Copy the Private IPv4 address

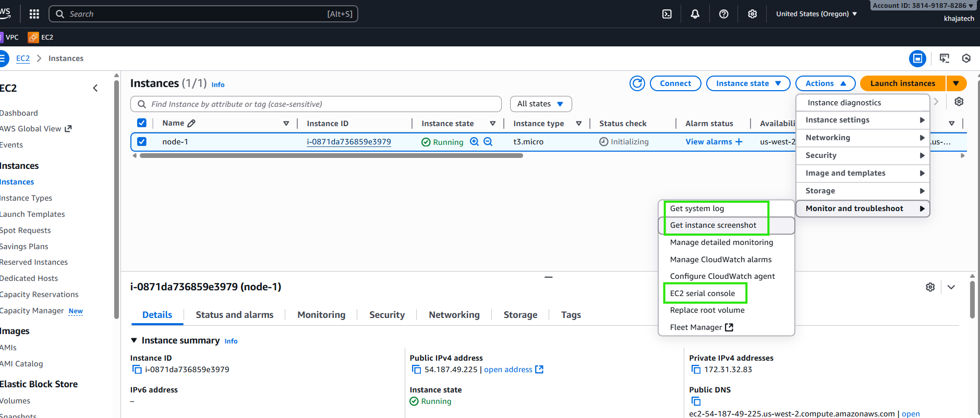696,370
